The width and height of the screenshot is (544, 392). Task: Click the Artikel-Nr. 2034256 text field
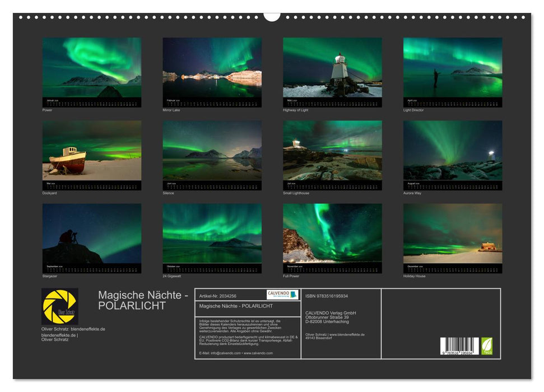click(223, 296)
